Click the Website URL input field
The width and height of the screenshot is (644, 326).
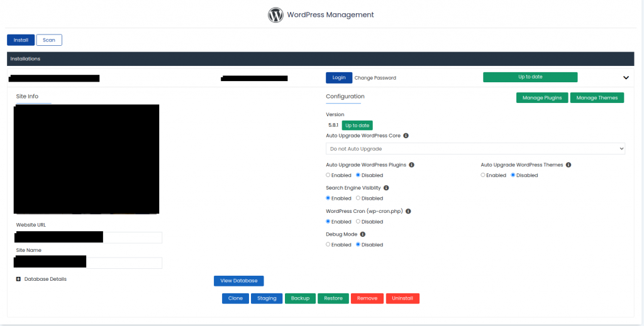coord(88,237)
